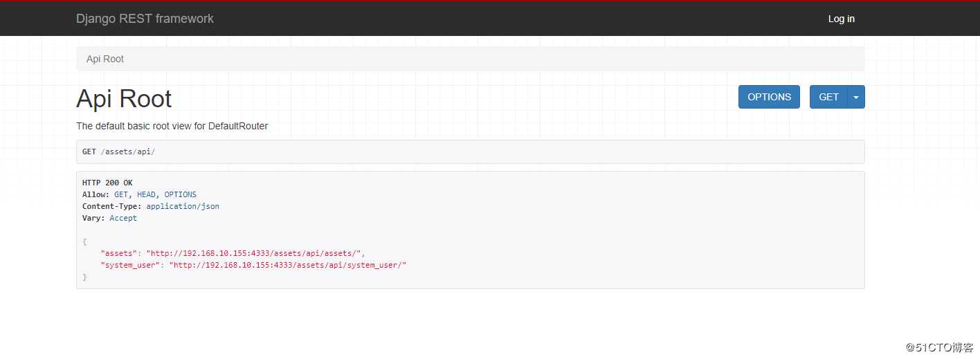Click the "assets" JSON key

click(120, 253)
